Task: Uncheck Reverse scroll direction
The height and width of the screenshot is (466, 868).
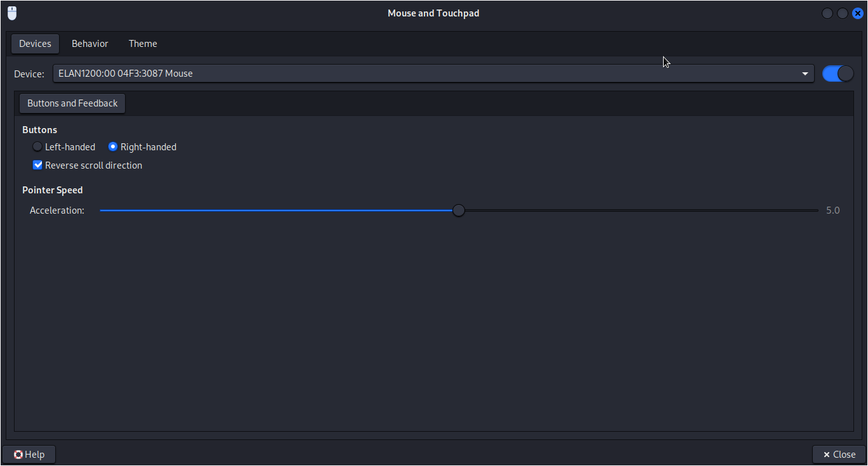Action: [37, 165]
